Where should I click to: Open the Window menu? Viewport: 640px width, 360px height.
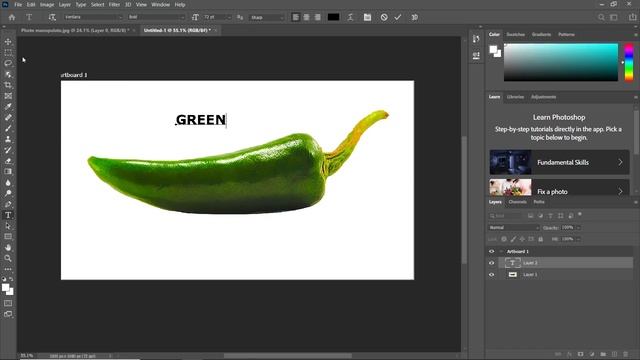160,4
